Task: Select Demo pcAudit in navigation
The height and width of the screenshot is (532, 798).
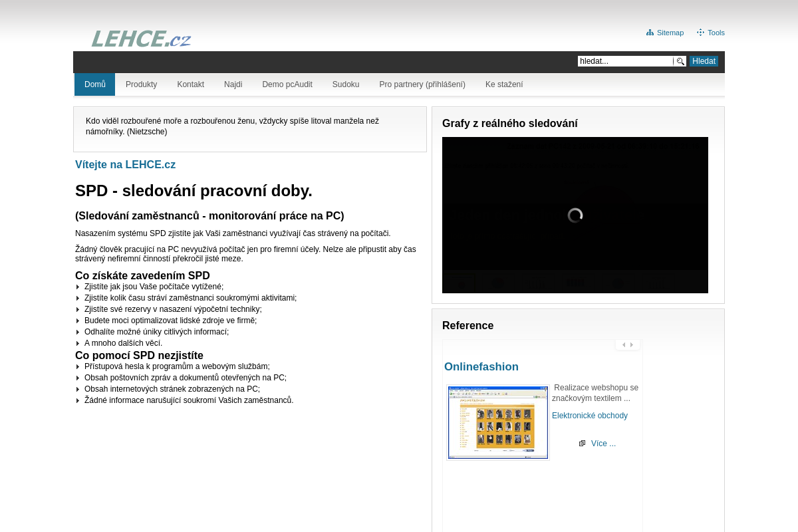Action: [287, 84]
